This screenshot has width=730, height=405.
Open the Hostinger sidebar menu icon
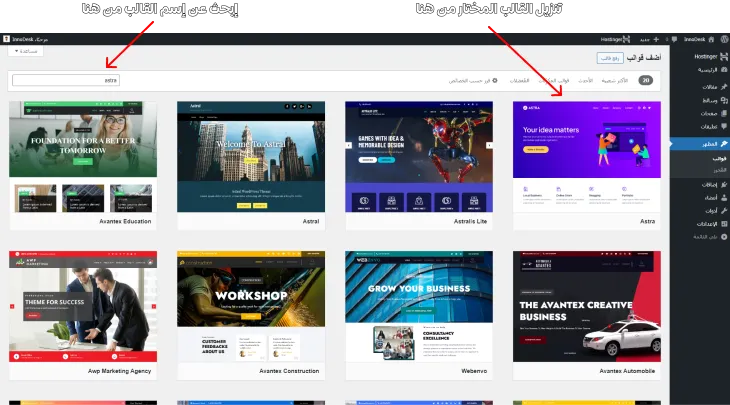tap(724, 56)
